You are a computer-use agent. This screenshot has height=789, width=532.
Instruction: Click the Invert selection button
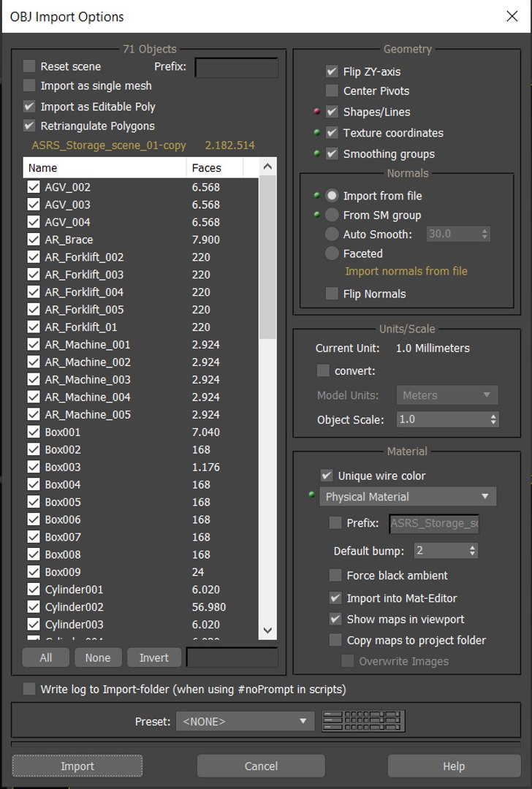coord(154,657)
